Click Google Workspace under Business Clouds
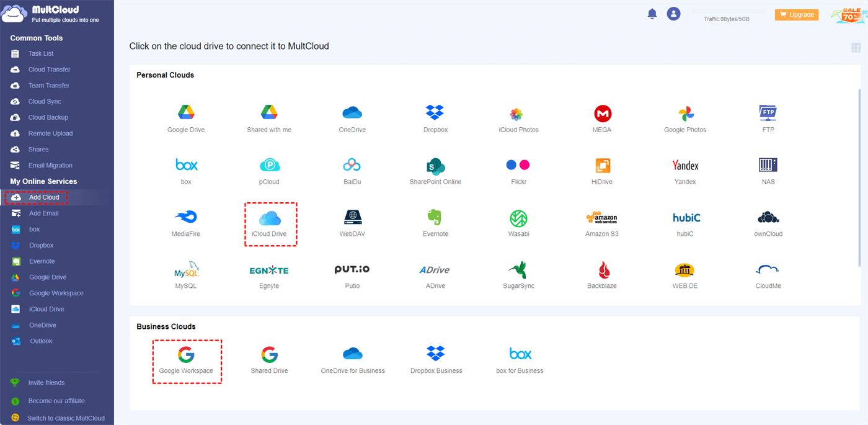The height and width of the screenshot is (425, 868). click(x=187, y=362)
